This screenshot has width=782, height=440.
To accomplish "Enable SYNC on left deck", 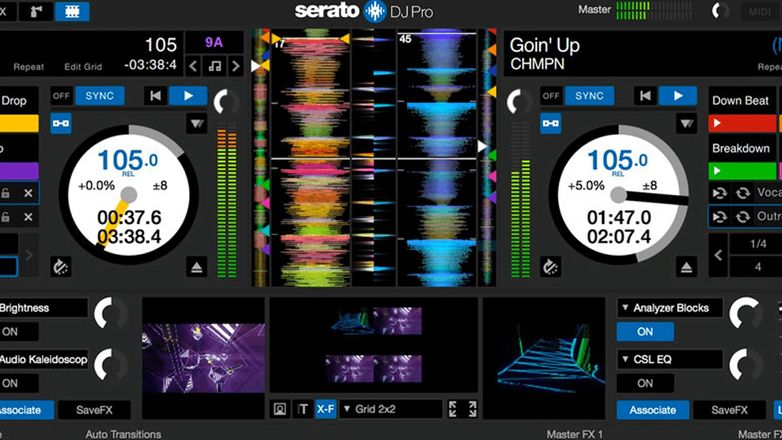I will pyautogui.click(x=99, y=96).
